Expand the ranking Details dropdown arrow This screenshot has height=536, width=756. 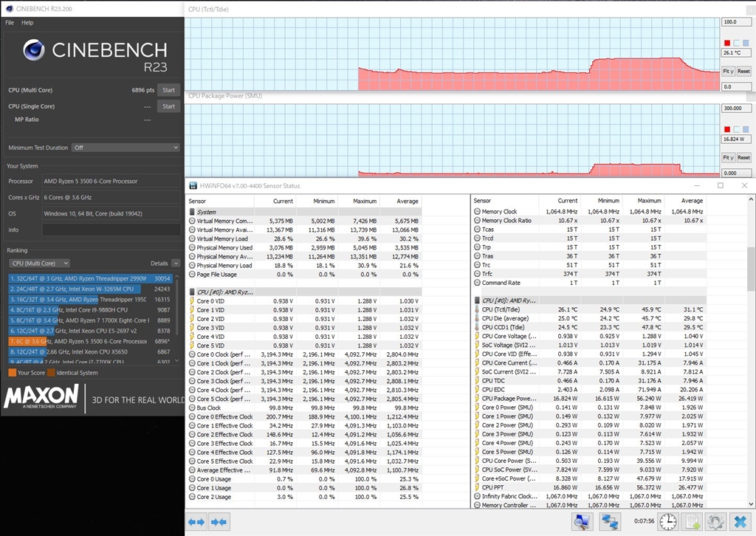[176, 263]
